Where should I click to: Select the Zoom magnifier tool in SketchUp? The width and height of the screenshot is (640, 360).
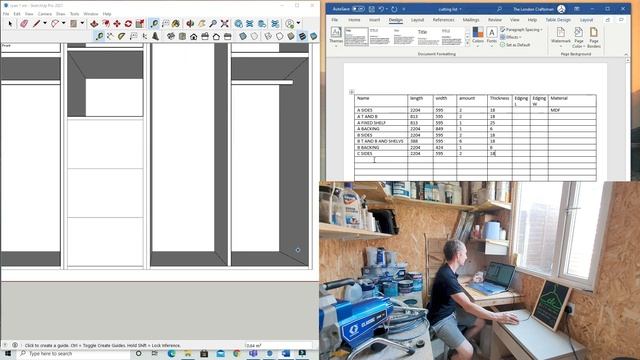(213, 24)
